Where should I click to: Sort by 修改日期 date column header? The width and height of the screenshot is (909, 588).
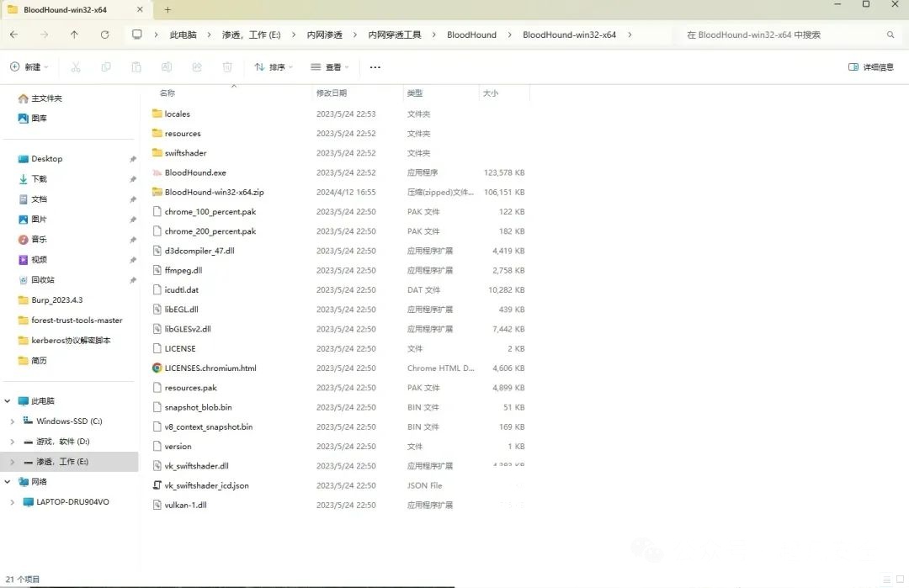coord(332,93)
